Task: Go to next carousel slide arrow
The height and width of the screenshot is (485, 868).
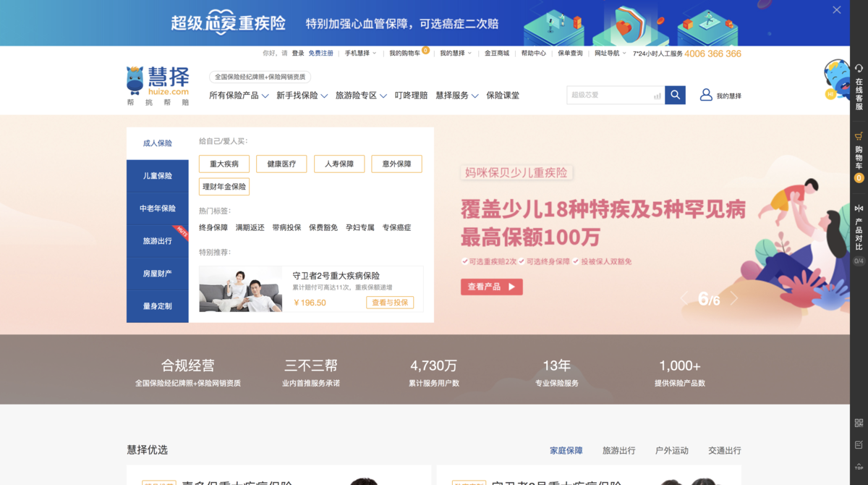Action: [x=733, y=298]
